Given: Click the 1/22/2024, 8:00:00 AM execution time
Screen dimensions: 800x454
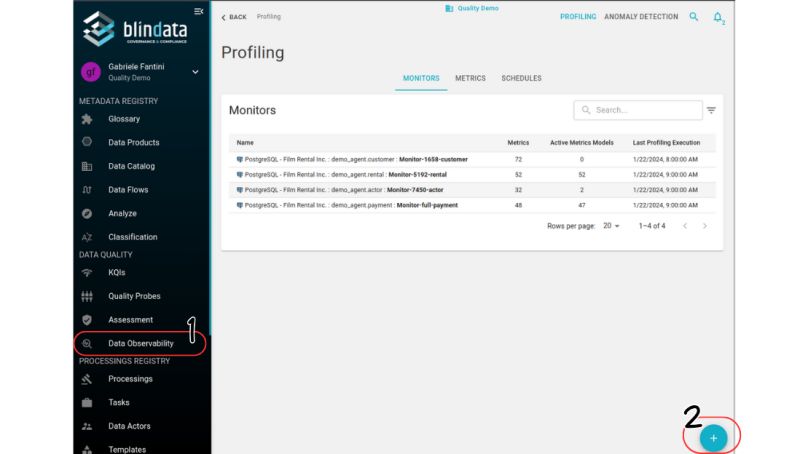Looking at the screenshot, I should tap(665, 159).
